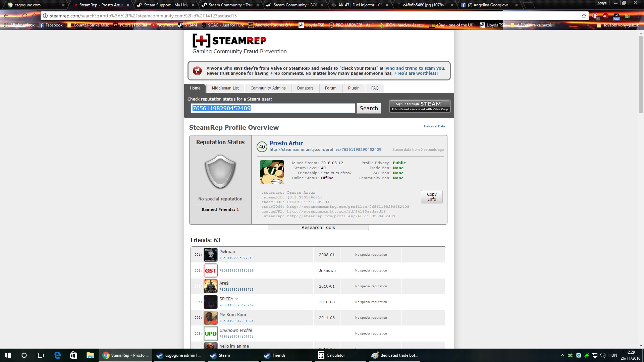Screen dimensions: 644x362
Task: Click the SteamRep logo
Action: click(x=229, y=41)
